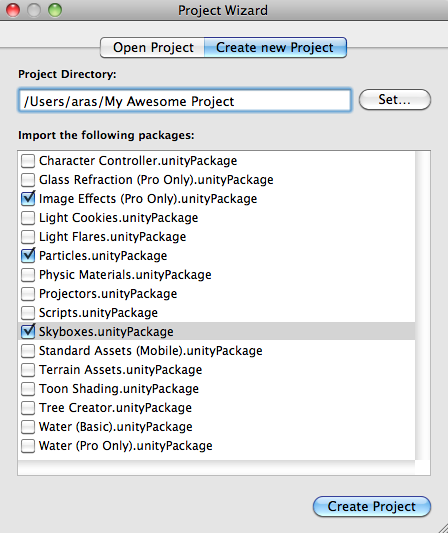Viewport: 448px width, 533px height.
Task: Check the Physic Materials package
Action: (x=28, y=275)
